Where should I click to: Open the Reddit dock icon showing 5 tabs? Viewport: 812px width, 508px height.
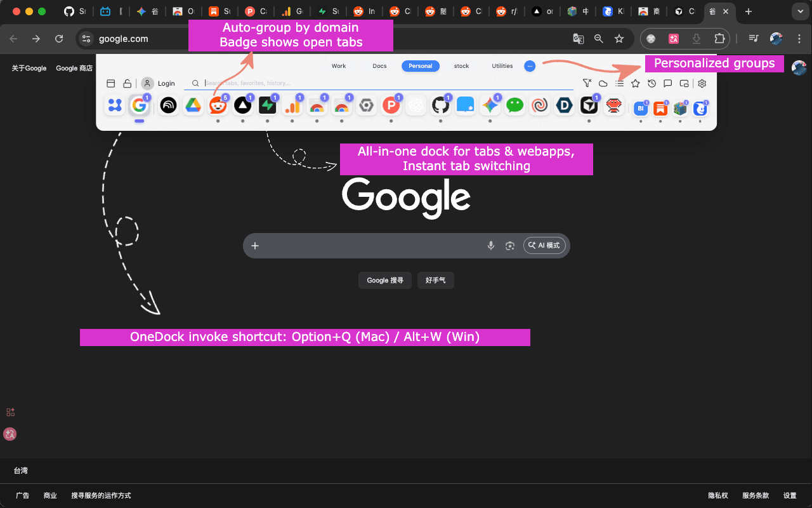(218, 106)
